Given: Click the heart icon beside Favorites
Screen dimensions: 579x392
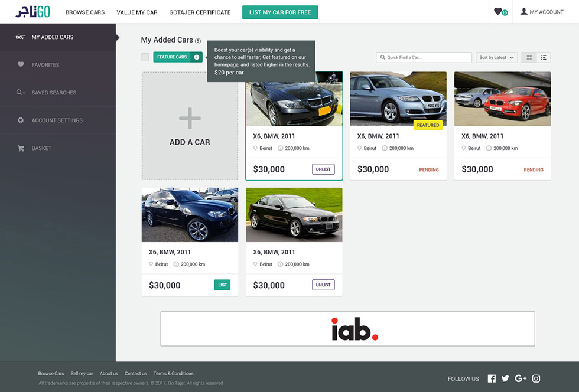Looking at the screenshot, I should pos(21,64).
